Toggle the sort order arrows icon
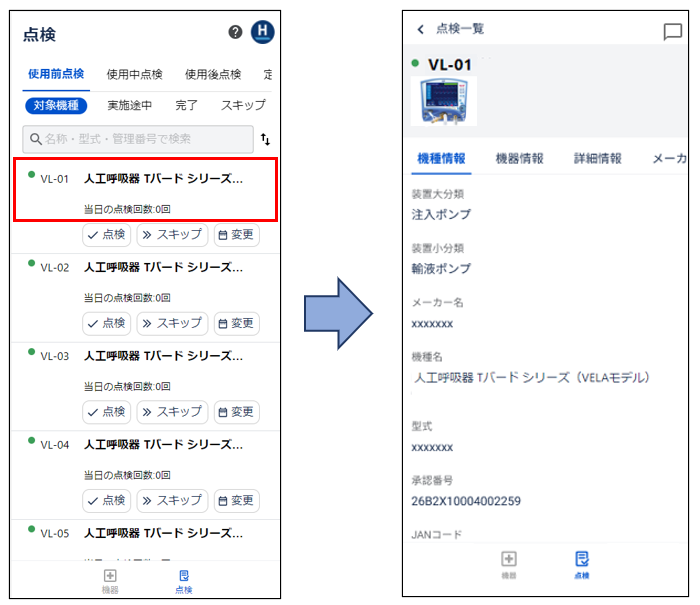The image size is (700, 605). 265,139
